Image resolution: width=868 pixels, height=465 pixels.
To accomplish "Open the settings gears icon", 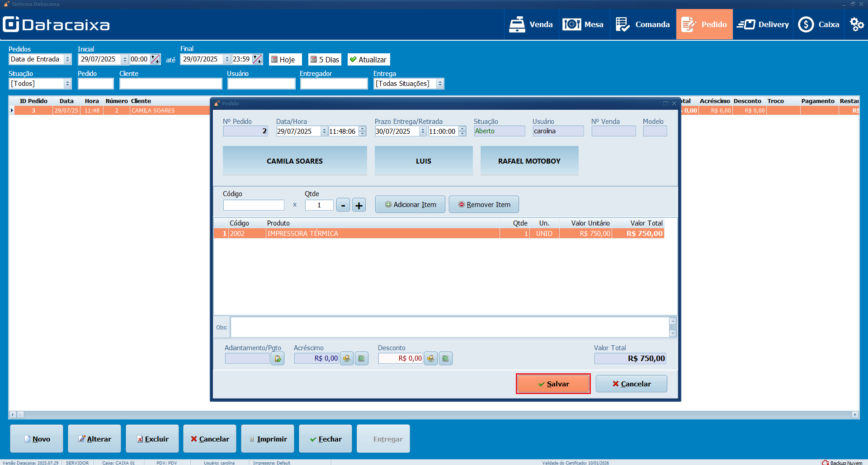I will [857, 24].
